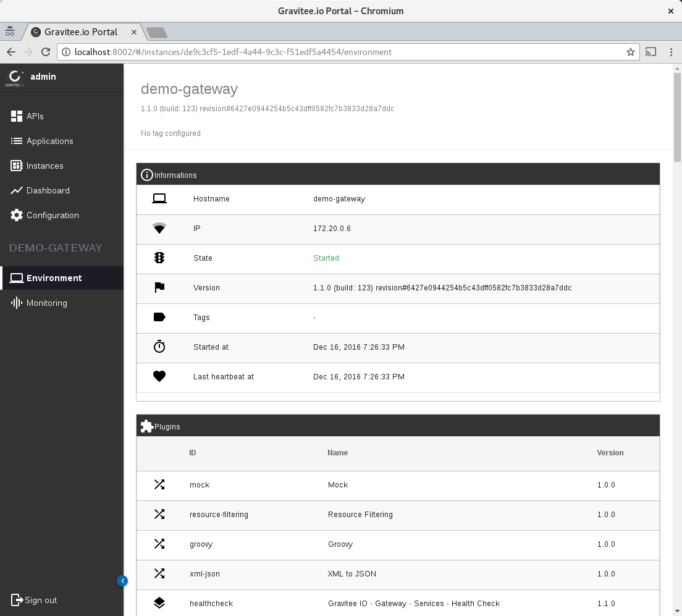Select the Environment menu item
The image size is (682, 616).
point(54,278)
